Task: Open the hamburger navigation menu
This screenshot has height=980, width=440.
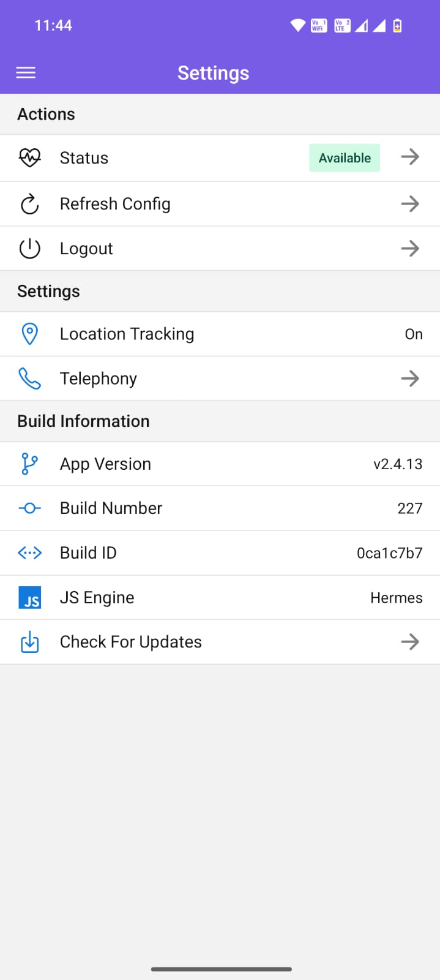Action: pos(25,72)
